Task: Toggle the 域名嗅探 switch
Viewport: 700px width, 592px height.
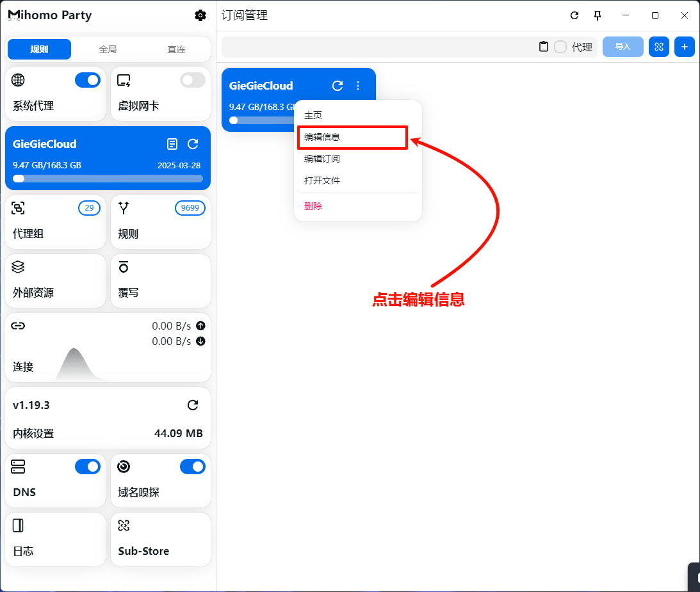Action: [x=193, y=467]
